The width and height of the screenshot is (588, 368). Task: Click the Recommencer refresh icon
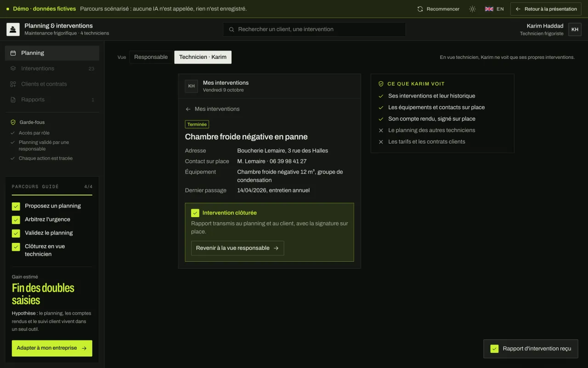point(420,9)
